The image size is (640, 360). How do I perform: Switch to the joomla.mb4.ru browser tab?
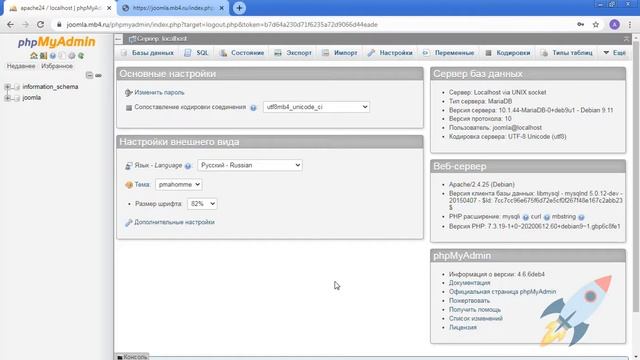(x=173, y=8)
